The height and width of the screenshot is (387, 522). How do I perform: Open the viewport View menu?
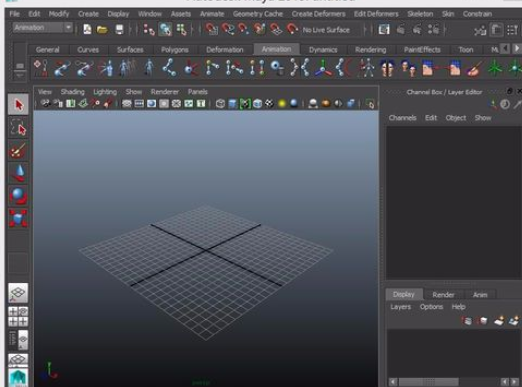45,92
